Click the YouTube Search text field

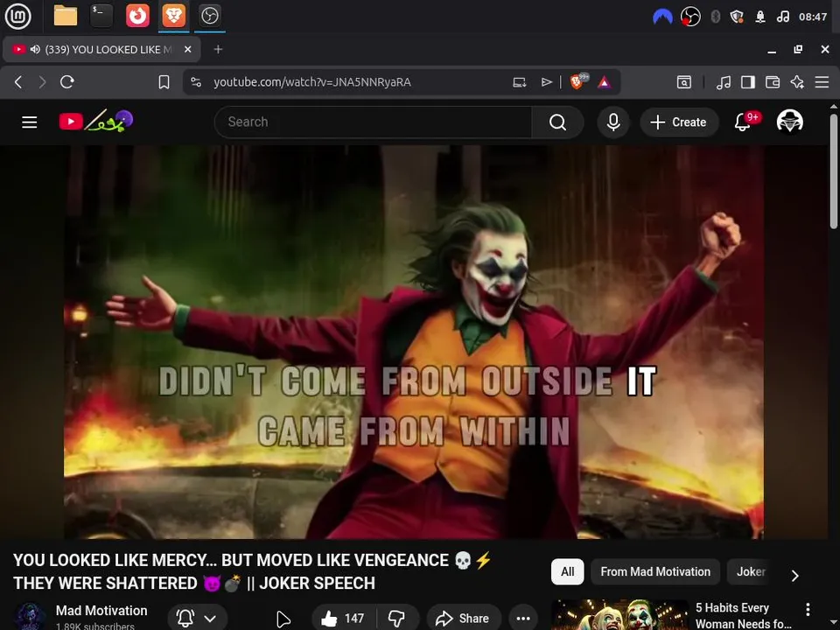(374, 122)
